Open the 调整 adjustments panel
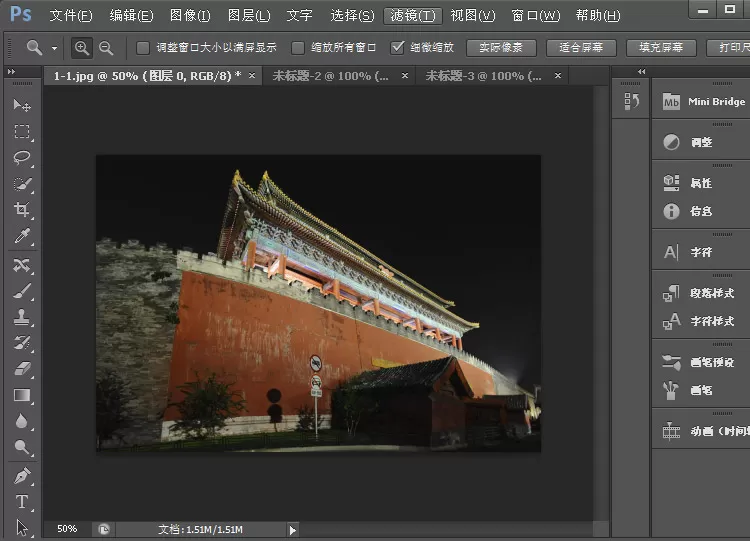This screenshot has width=750, height=541. [x=687, y=142]
